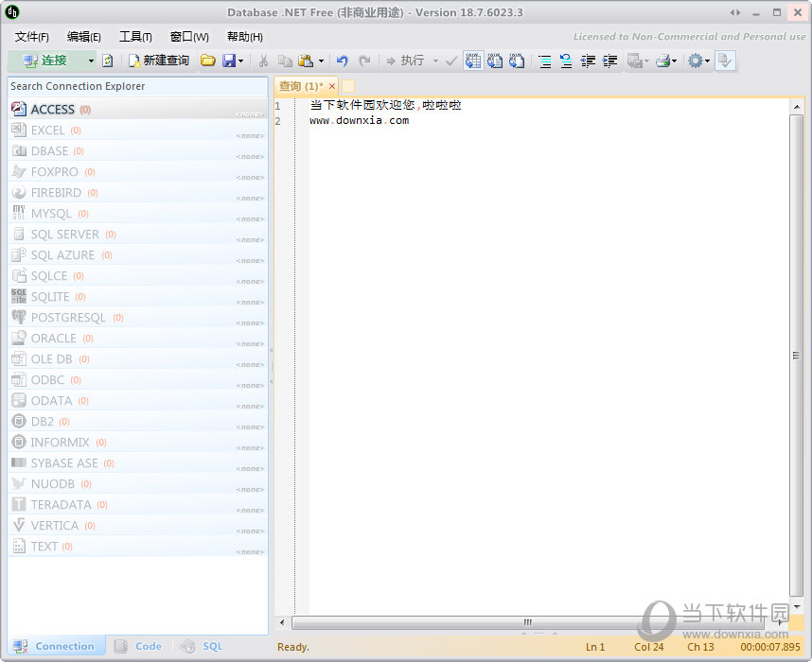
Task: Click the ODATA icon
Action: point(19,400)
